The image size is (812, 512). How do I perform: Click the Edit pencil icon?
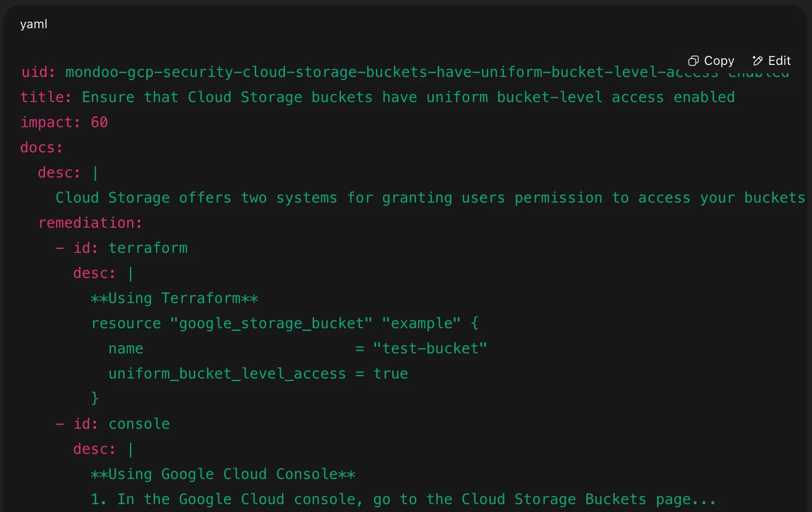click(758, 61)
